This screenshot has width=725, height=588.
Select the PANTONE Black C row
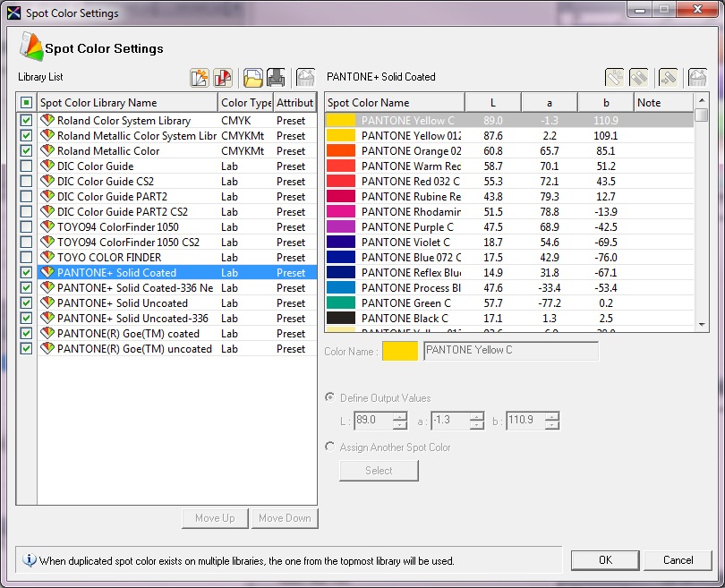[509, 318]
